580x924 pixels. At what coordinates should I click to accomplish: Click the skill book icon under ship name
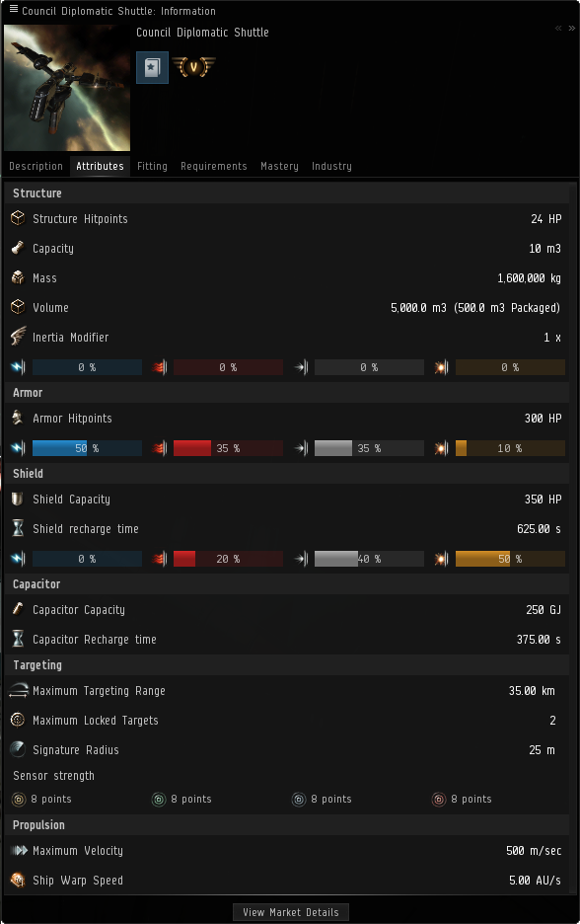click(x=153, y=67)
